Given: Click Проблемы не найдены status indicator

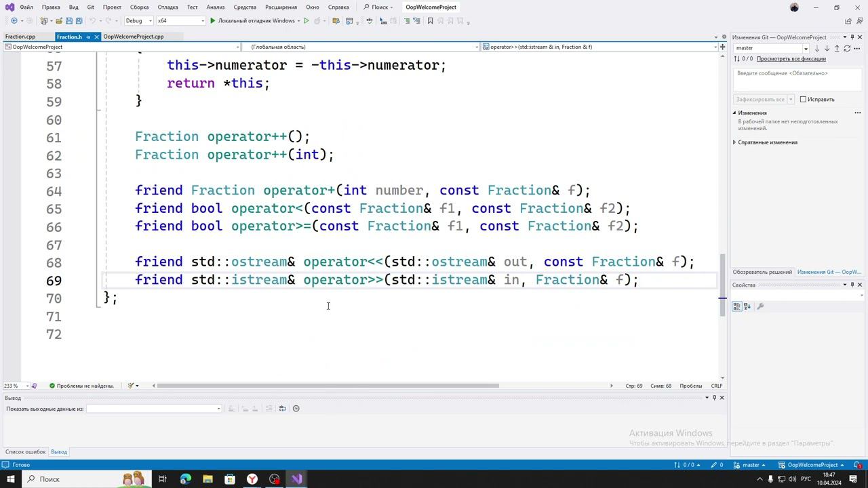Looking at the screenshot, I should [x=81, y=386].
